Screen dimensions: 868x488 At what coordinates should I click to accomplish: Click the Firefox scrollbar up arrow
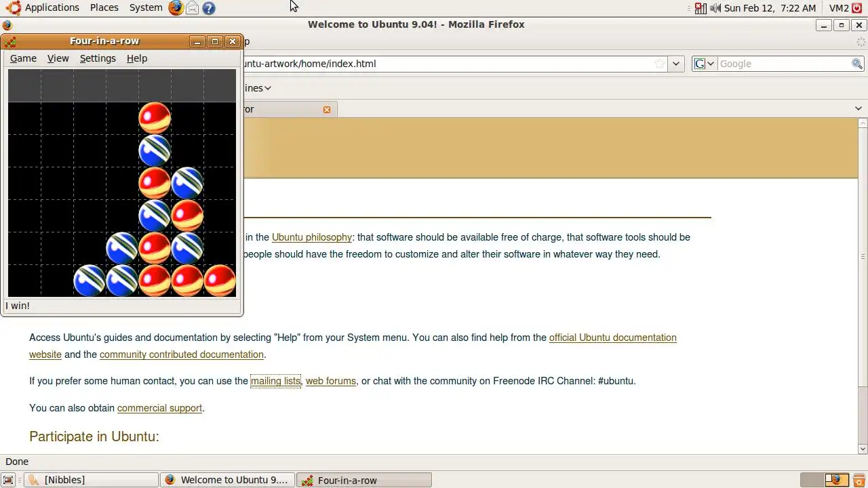863,123
